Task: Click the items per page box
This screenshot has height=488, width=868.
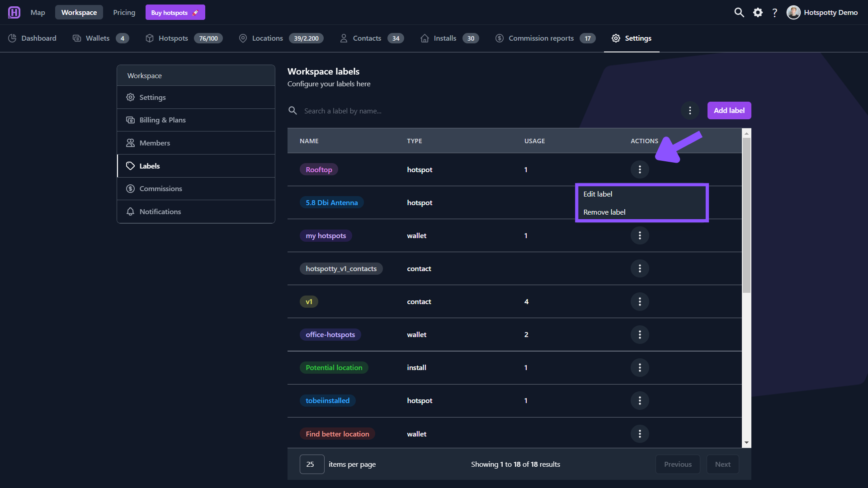Action: [x=312, y=464]
